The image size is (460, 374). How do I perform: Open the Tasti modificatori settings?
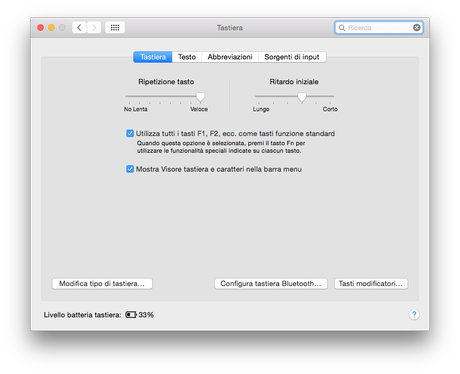click(x=371, y=284)
